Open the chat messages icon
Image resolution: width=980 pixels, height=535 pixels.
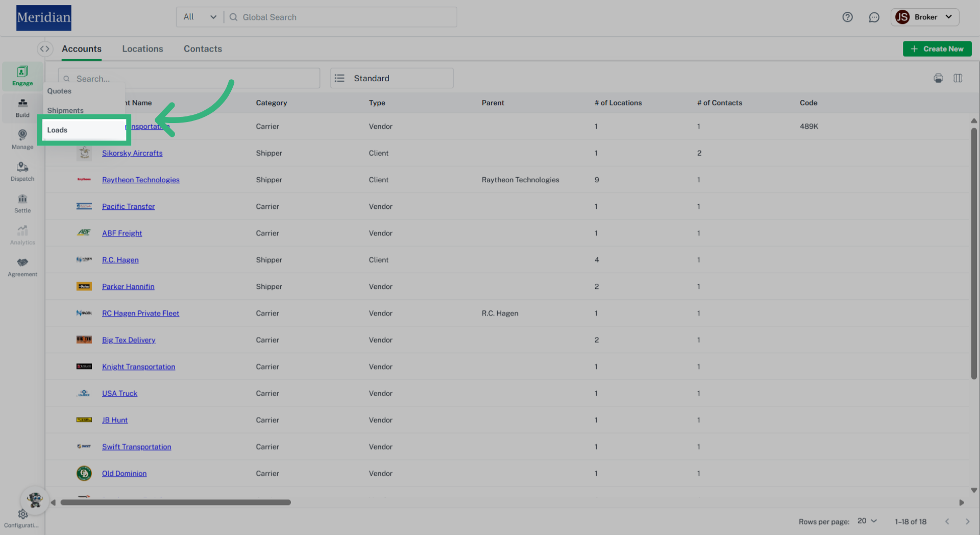point(874,17)
